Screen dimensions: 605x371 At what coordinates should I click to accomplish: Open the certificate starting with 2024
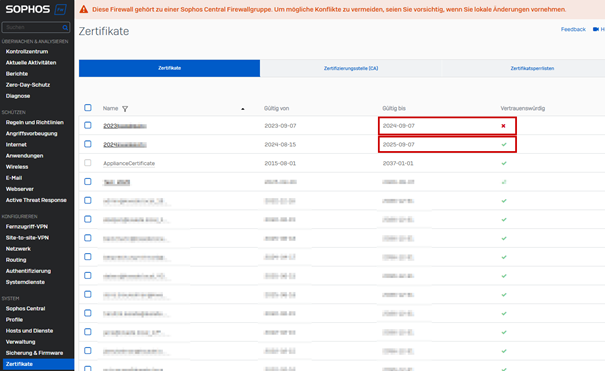coord(125,145)
